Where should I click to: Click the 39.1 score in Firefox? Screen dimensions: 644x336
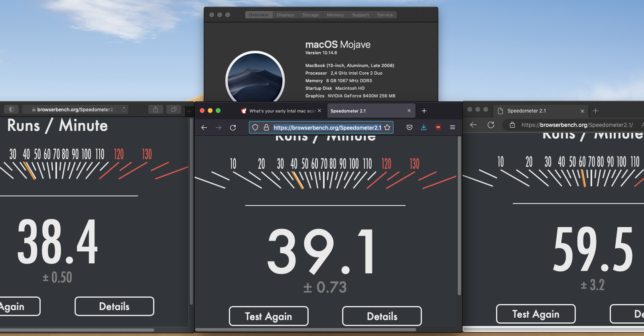point(321,251)
